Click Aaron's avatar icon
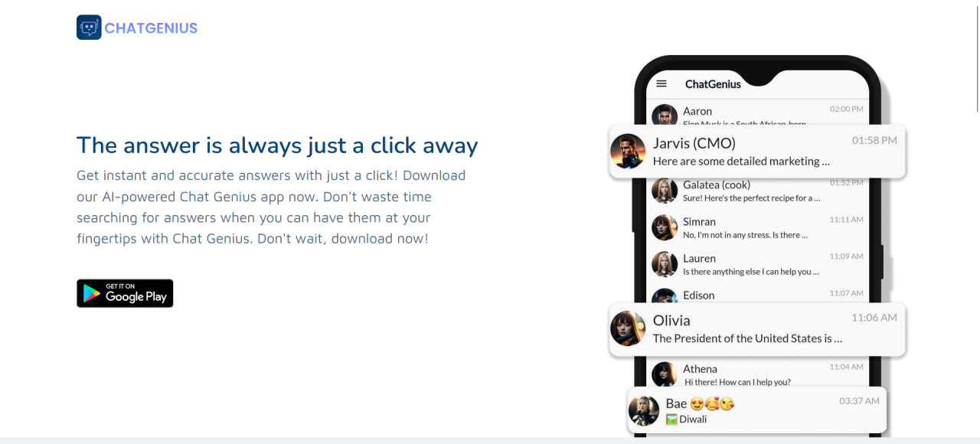This screenshot has width=980, height=444. 665,116
